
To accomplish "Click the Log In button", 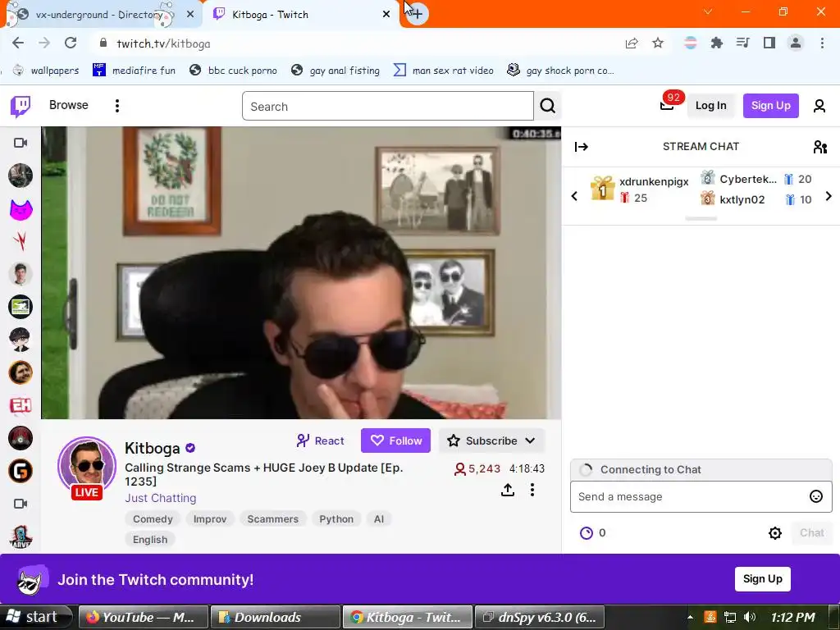I will [710, 106].
